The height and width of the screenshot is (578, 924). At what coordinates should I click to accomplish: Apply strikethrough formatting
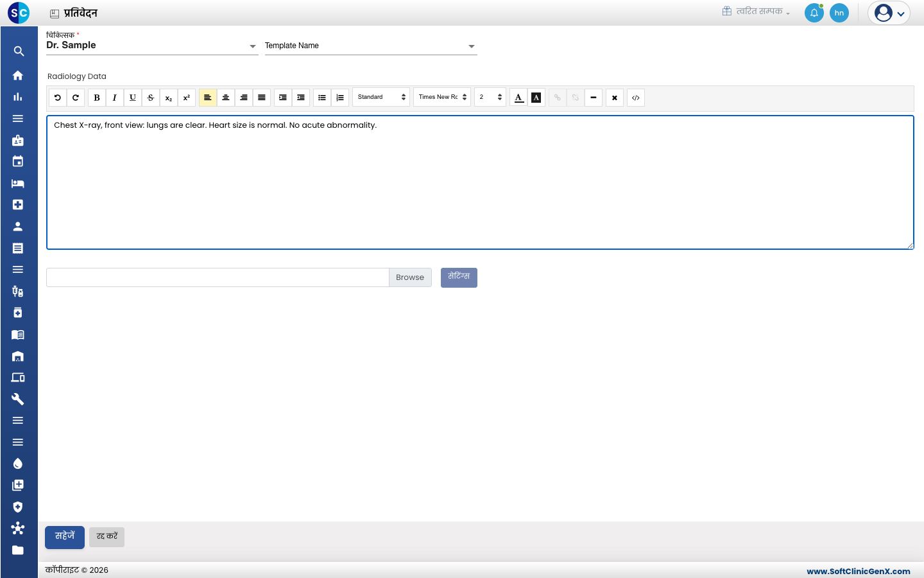pyautogui.click(x=151, y=98)
